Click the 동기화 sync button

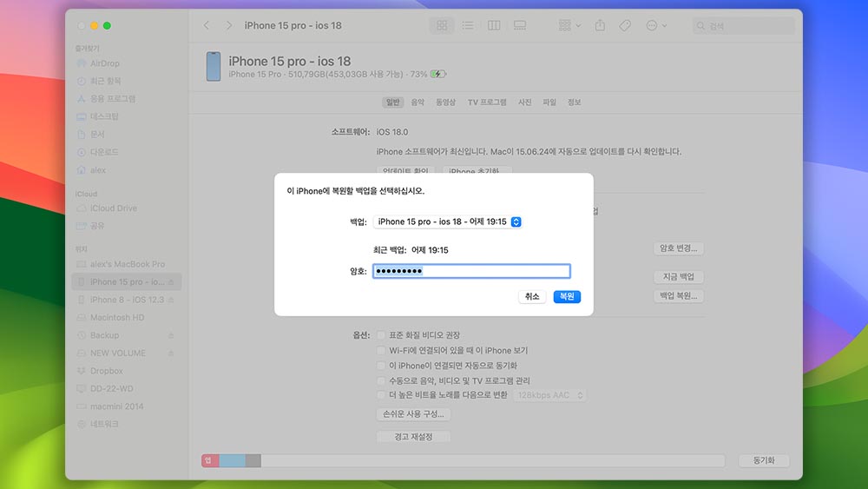click(764, 460)
